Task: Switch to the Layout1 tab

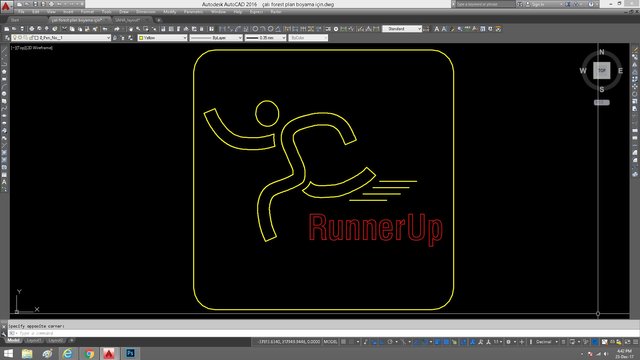Action: click(33, 340)
